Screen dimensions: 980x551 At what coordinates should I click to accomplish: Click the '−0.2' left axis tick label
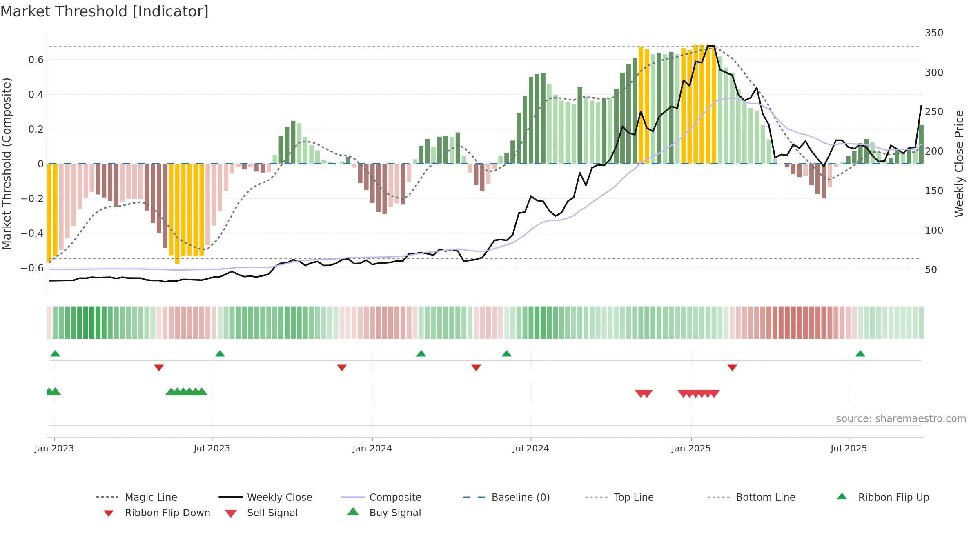pyautogui.click(x=32, y=199)
